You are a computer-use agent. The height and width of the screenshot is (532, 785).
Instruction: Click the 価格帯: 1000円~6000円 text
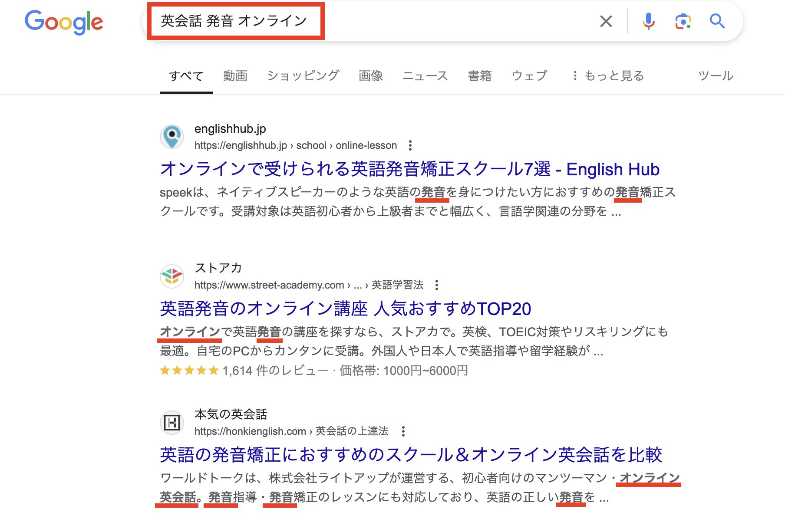click(x=404, y=371)
